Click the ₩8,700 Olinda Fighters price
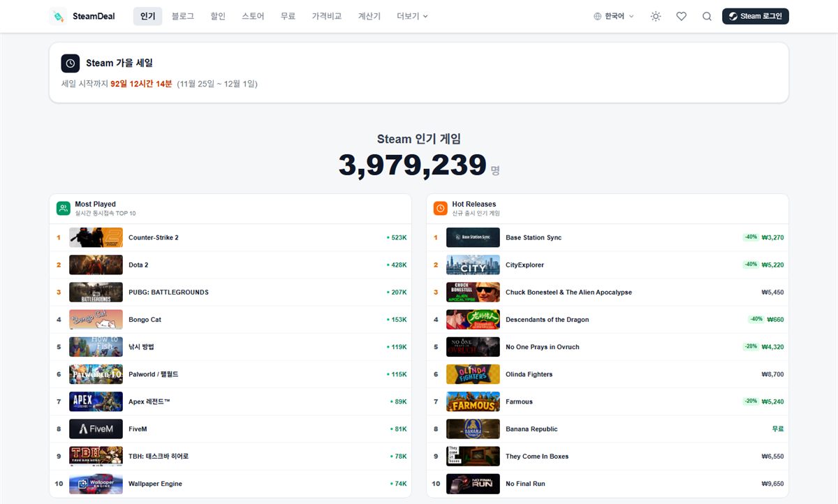 pos(772,374)
